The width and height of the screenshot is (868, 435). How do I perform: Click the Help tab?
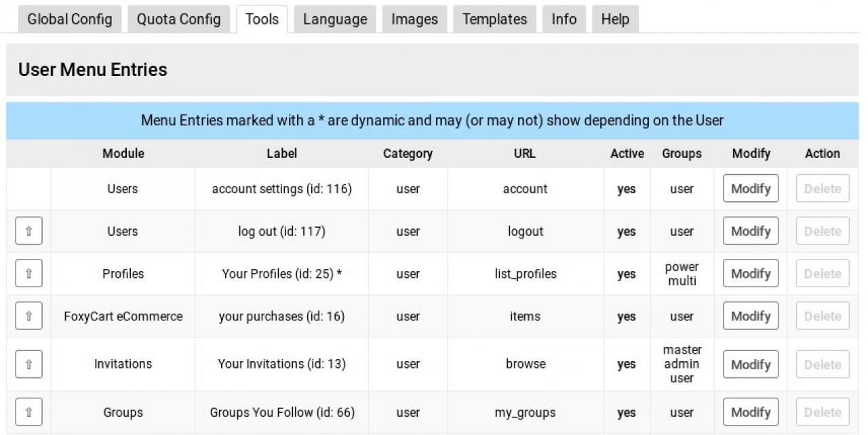pos(615,19)
